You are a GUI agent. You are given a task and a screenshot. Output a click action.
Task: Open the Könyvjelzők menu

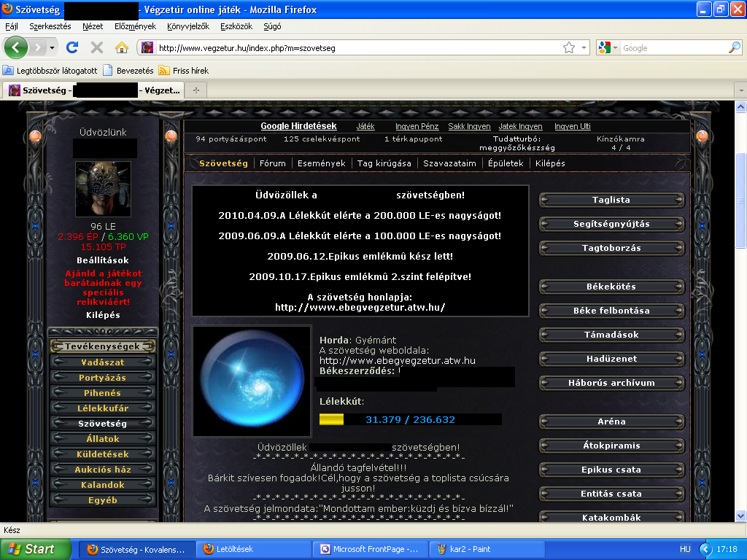point(187,26)
